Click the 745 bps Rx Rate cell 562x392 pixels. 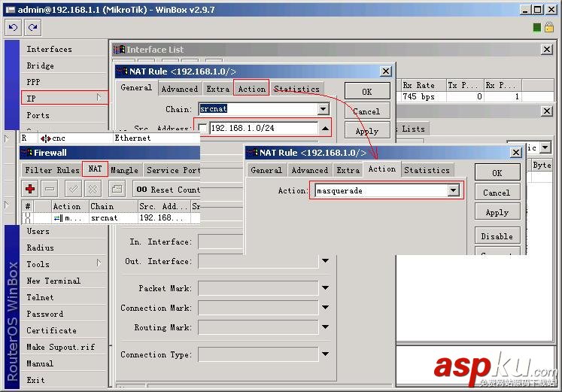(424, 96)
